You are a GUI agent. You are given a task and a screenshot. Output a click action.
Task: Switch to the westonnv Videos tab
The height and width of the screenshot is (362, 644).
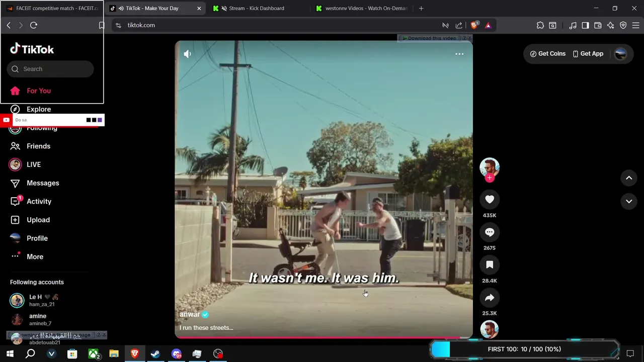click(x=361, y=8)
